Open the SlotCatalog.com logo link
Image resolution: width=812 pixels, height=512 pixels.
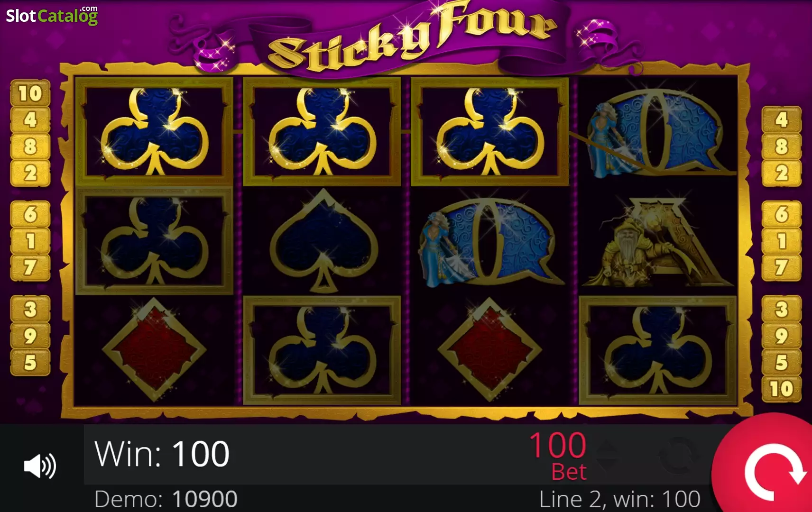tap(52, 15)
